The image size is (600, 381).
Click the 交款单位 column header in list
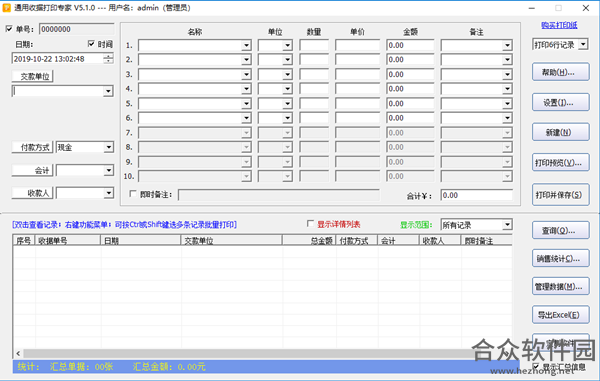point(232,241)
